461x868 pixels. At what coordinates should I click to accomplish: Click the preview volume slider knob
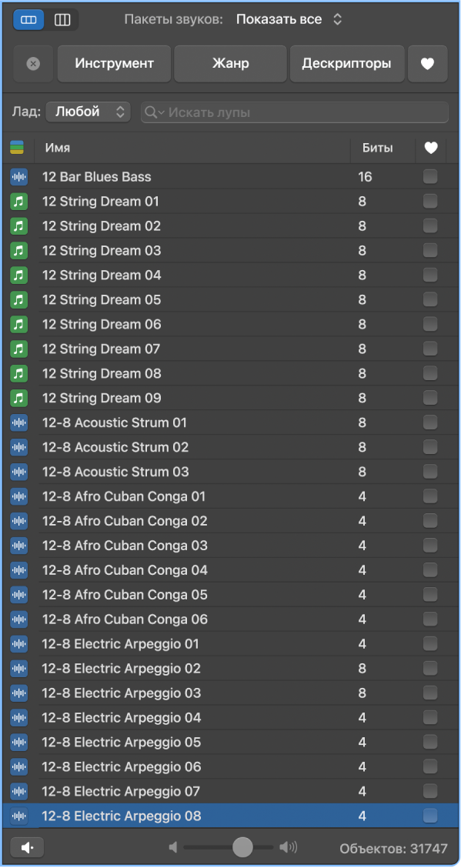(242, 847)
